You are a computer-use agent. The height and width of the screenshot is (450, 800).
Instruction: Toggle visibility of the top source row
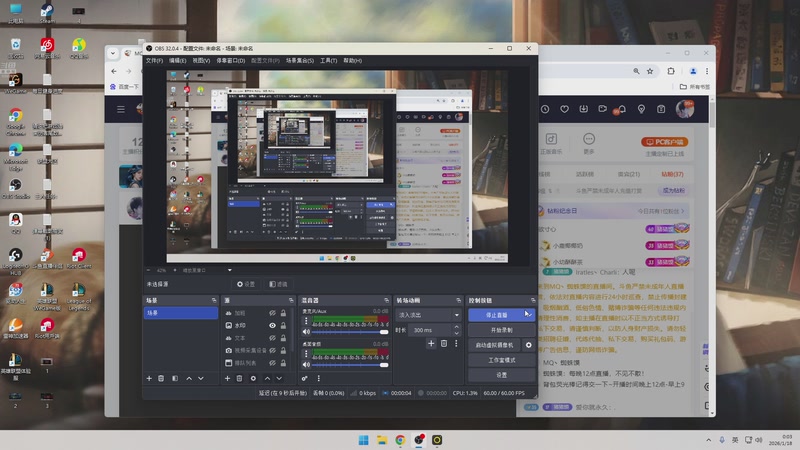point(272,313)
